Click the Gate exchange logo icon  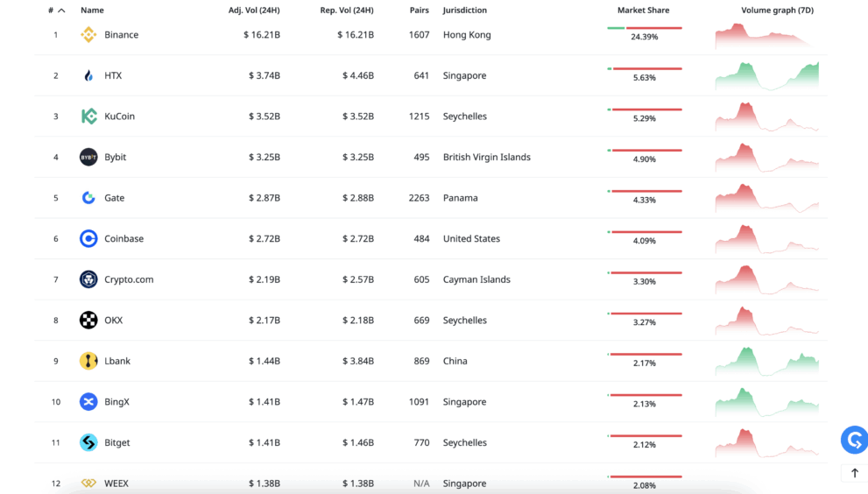click(x=88, y=198)
